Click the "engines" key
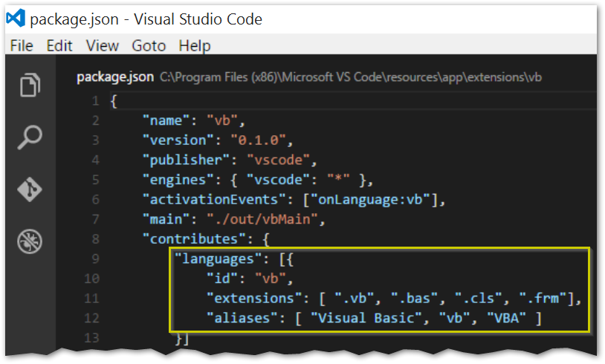The height and width of the screenshot is (364, 605). click(x=178, y=180)
